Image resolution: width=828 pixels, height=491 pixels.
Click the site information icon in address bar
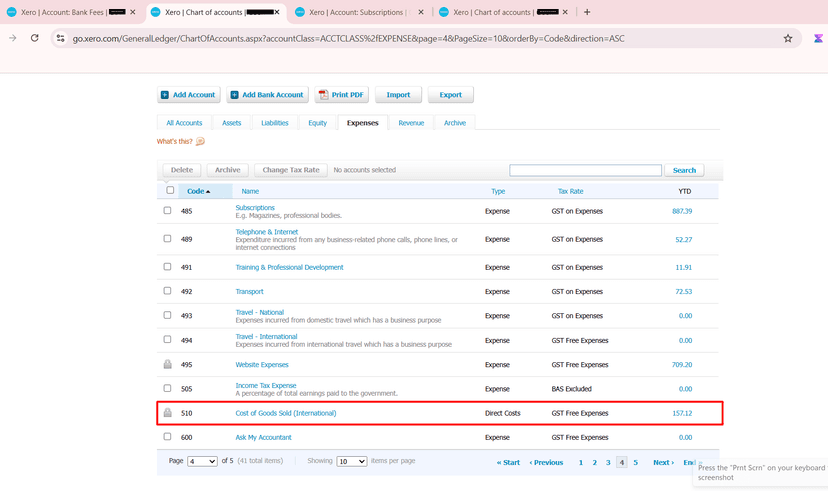click(x=60, y=38)
